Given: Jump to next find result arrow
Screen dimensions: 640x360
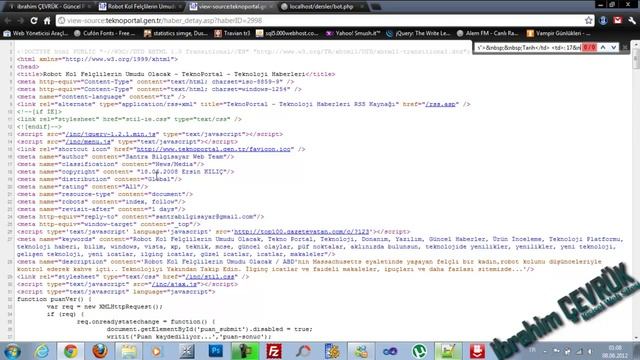Looking at the screenshot, I should coord(613,48).
